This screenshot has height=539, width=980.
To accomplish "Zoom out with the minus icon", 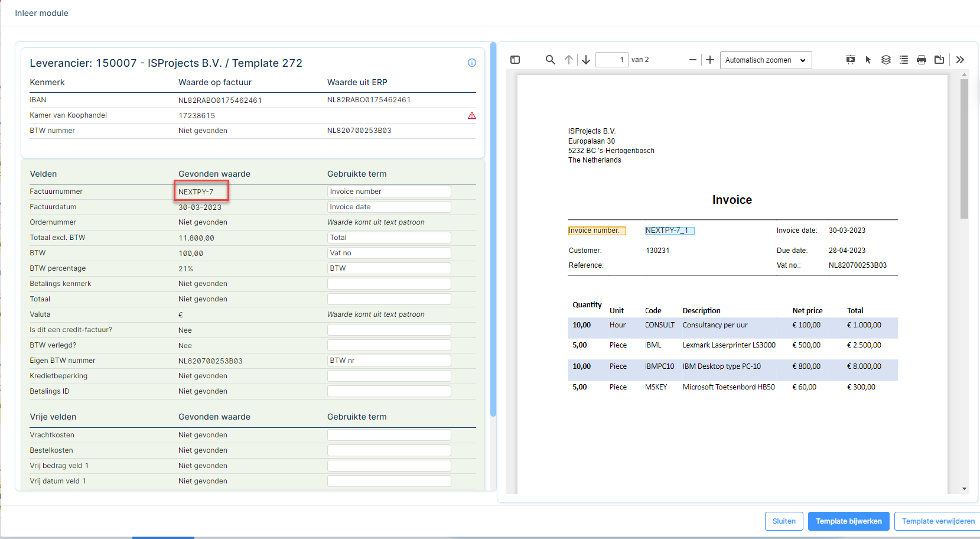I will [x=692, y=60].
